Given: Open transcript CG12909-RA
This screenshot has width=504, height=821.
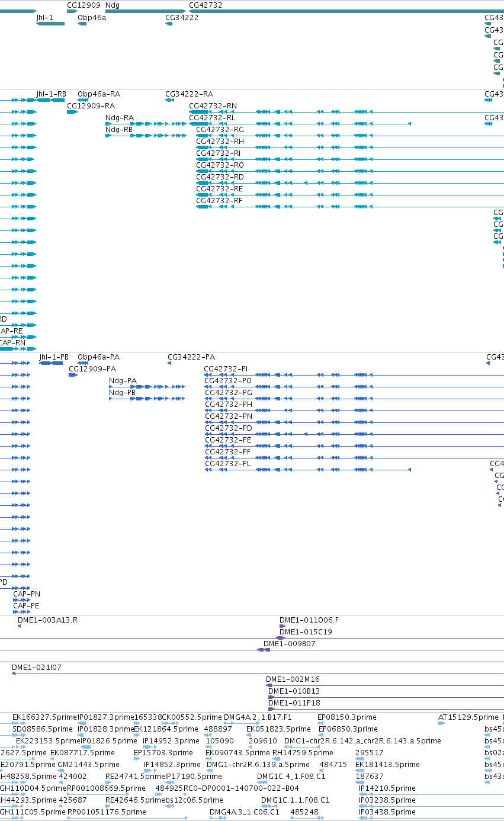Looking at the screenshot, I should point(91,105).
